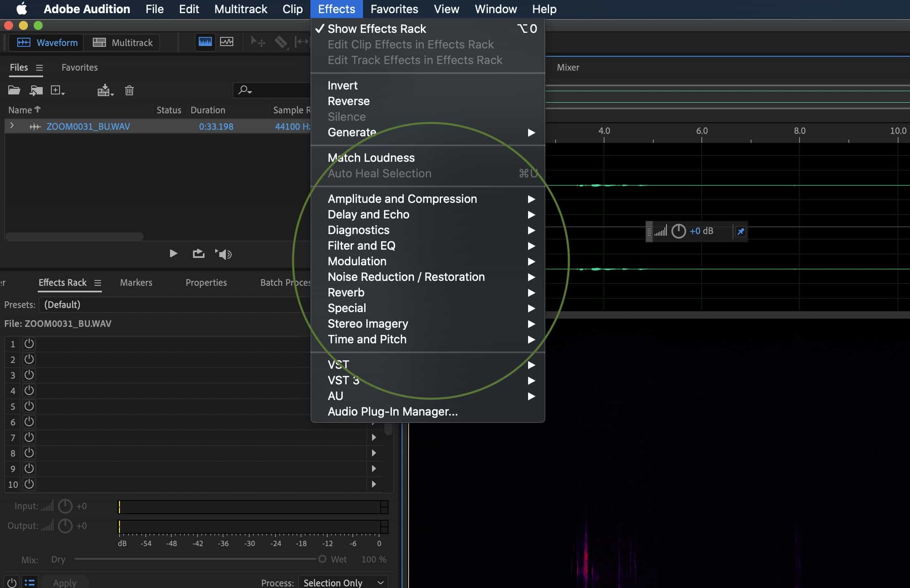Expand the ZOOM0031_BU.WAV file row
This screenshot has height=588, width=910.
pyautogui.click(x=12, y=126)
